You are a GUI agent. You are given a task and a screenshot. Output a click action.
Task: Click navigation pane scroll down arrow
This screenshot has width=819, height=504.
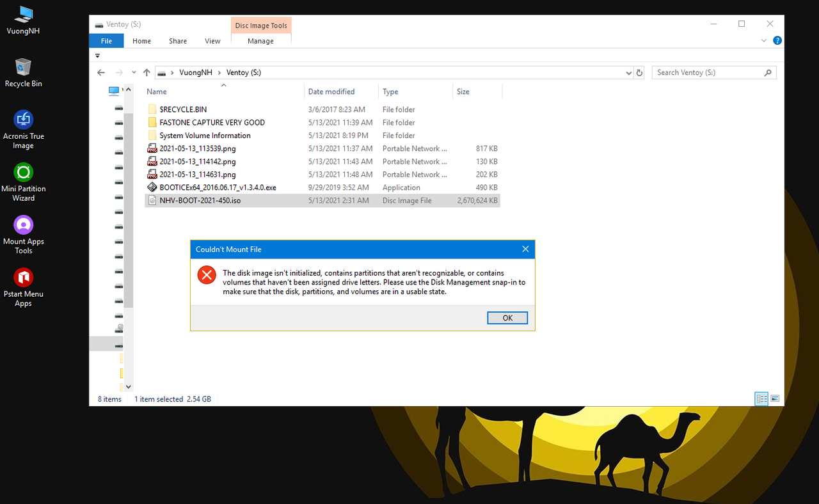click(x=129, y=386)
